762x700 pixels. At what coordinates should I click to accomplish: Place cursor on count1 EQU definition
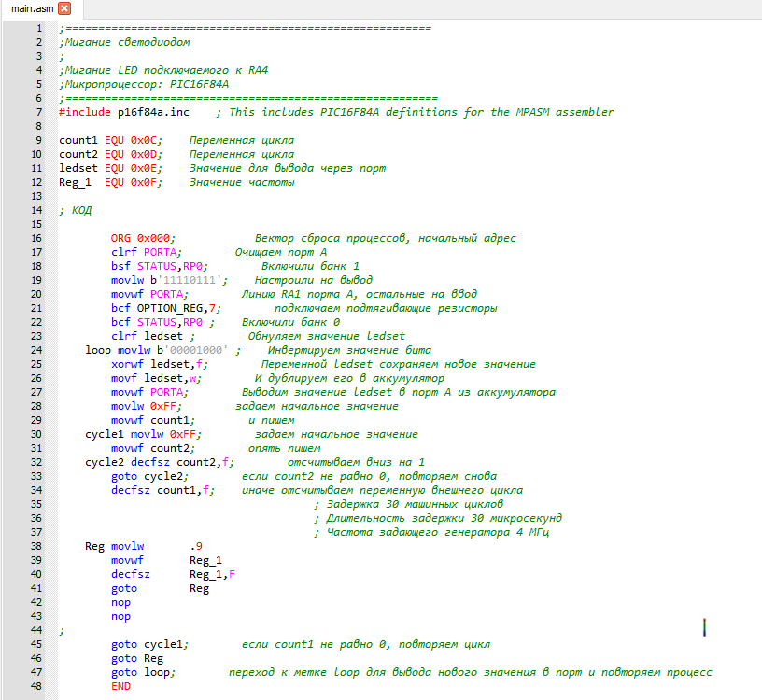78,140
